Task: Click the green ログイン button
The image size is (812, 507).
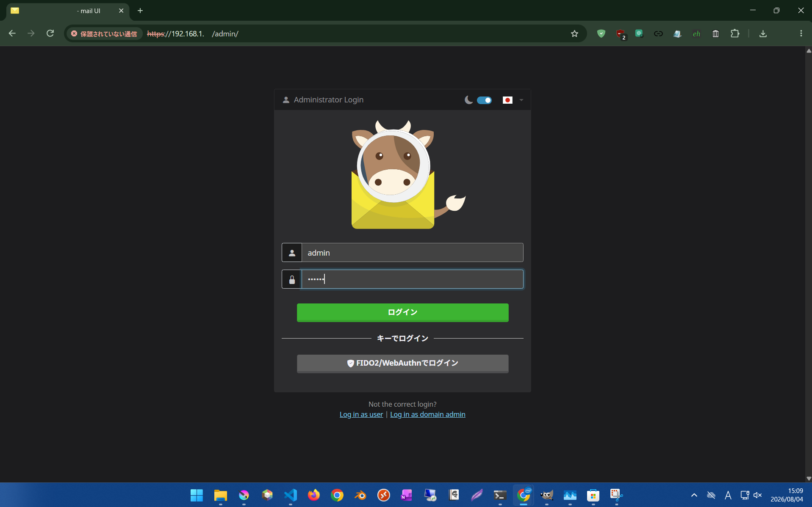Action: point(402,313)
